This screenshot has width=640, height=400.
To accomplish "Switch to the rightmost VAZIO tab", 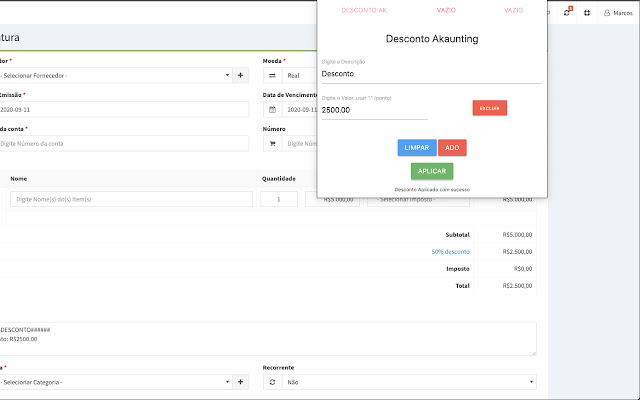I will [x=513, y=10].
